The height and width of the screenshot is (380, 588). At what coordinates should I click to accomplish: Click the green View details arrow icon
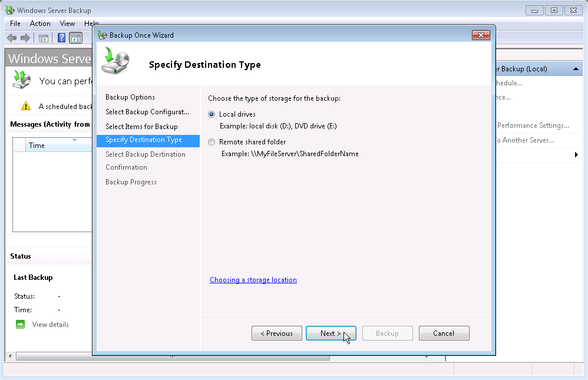(19, 324)
